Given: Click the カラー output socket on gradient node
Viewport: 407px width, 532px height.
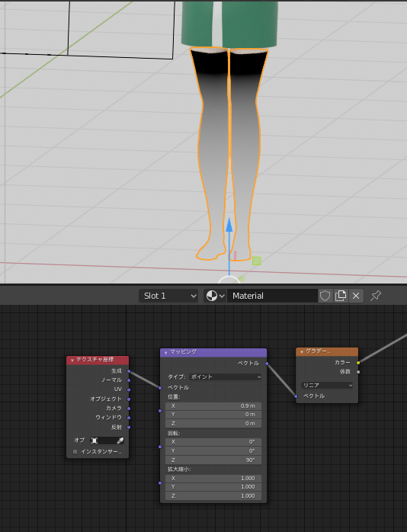Looking at the screenshot, I should pos(358,363).
